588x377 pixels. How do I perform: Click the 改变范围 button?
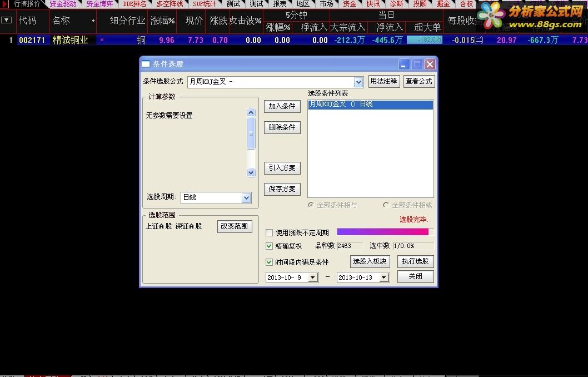[235, 226]
